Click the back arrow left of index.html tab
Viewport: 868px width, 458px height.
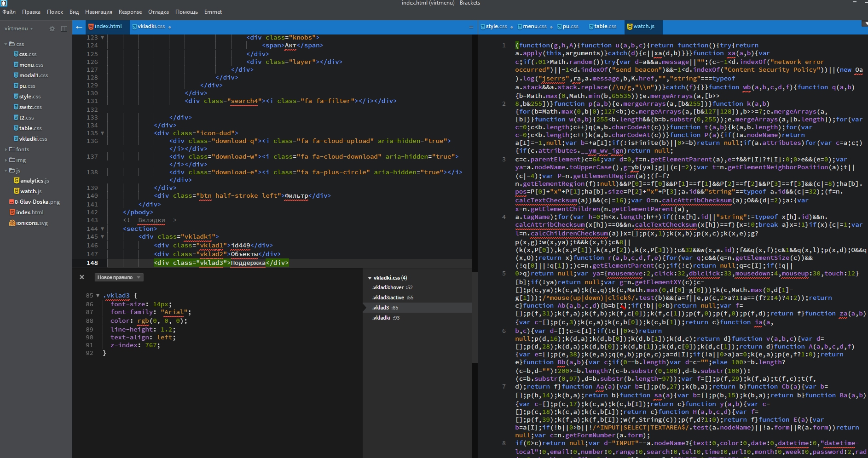click(x=79, y=27)
